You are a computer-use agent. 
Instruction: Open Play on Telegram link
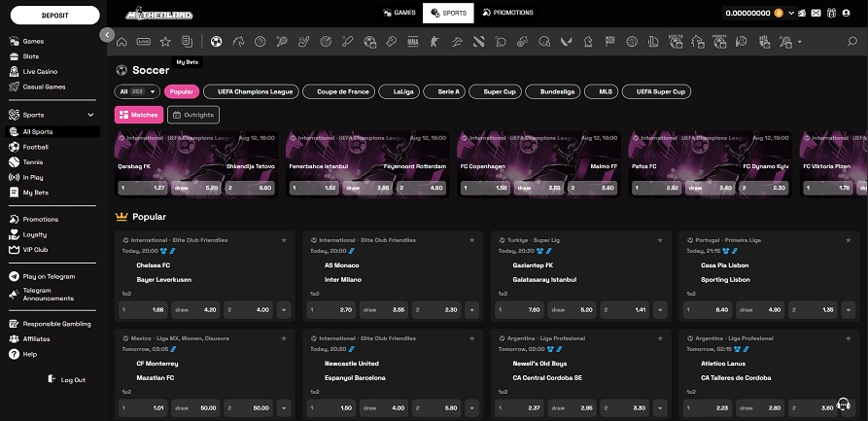tap(49, 276)
